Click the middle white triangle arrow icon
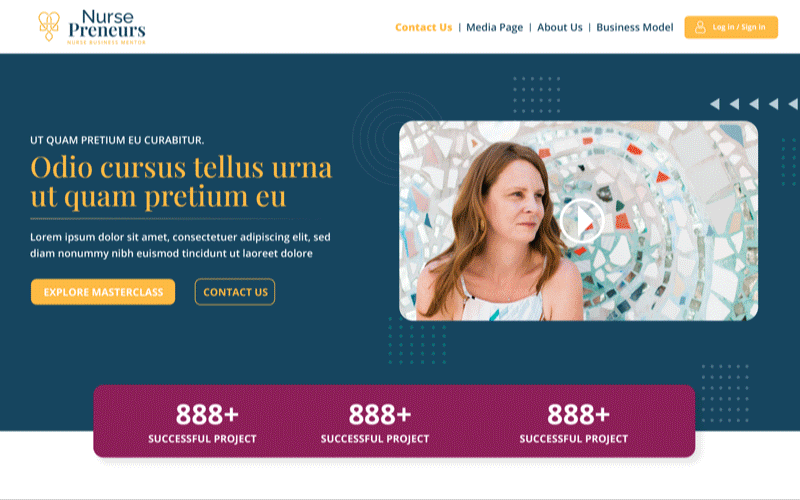The height and width of the screenshot is (500, 800). pyautogui.click(x=754, y=104)
